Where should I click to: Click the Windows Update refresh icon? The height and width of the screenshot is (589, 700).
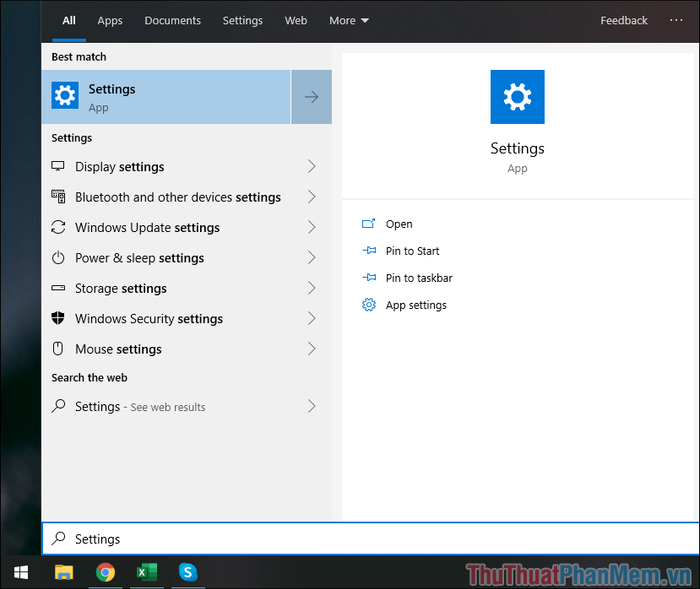[58, 227]
